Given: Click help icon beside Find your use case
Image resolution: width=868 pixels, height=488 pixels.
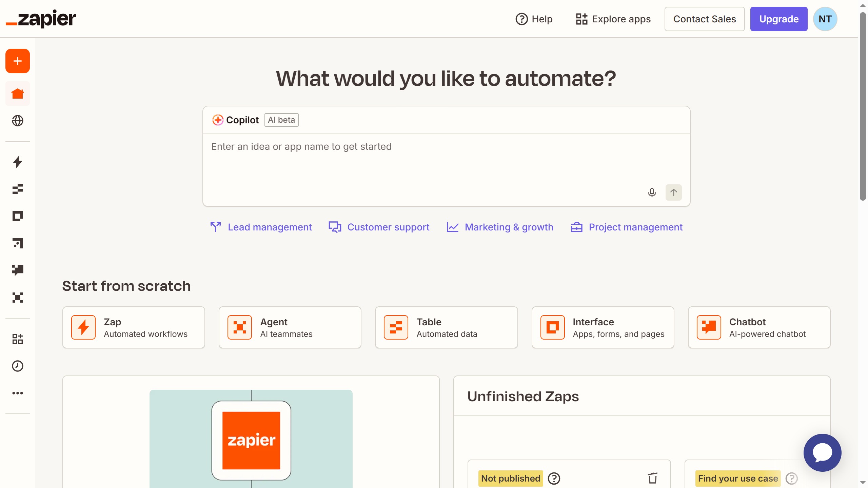Looking at the screenshot, I should [x=791, y=479].
